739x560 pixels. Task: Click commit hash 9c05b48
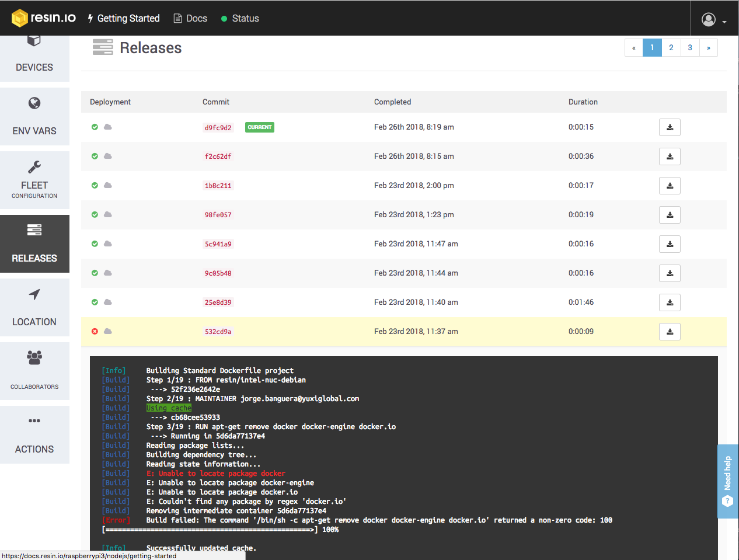click(218, 273)
